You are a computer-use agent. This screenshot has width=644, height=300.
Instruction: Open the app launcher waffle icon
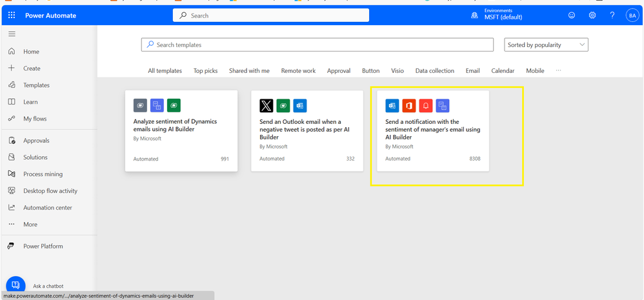tap(12, 15)
